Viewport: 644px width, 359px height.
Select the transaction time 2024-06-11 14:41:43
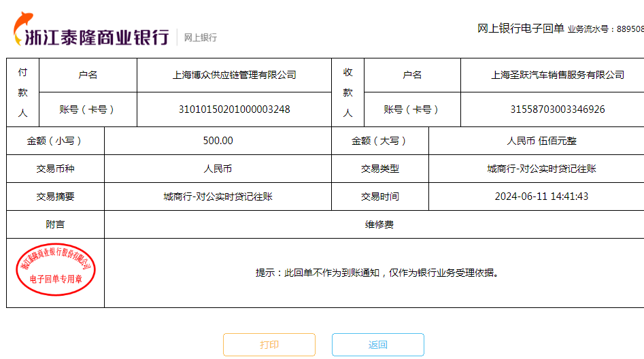(x=541, y=196)
